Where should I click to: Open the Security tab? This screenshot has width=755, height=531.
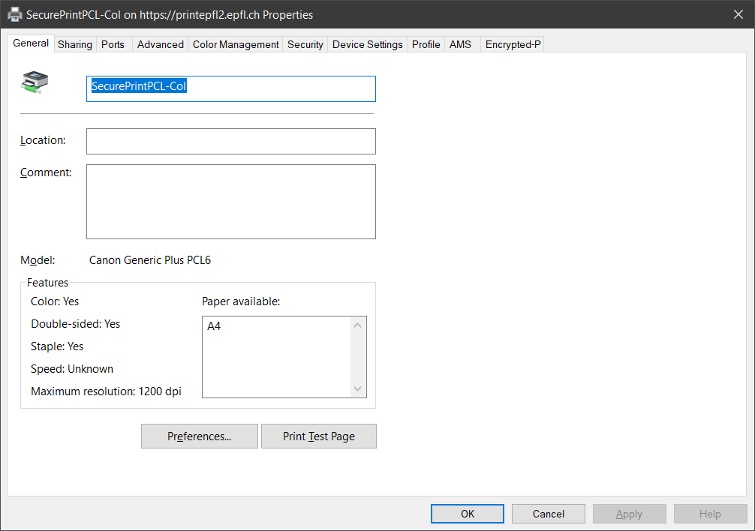point(305,44)
